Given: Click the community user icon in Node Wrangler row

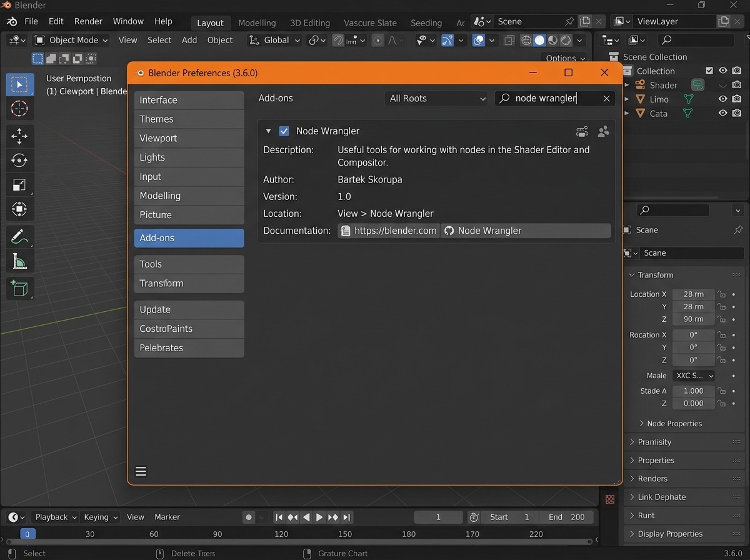Looking at the screenshot, I should [603, 131].
